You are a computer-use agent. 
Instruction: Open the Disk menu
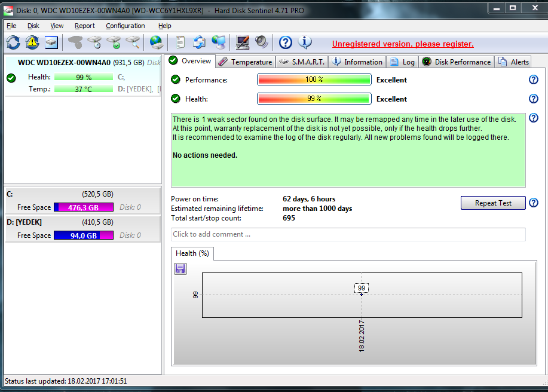(x=33, y=26)
